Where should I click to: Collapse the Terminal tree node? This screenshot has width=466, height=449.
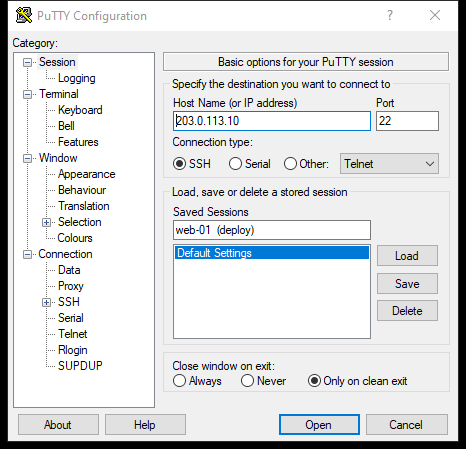[x=27, y=94]
